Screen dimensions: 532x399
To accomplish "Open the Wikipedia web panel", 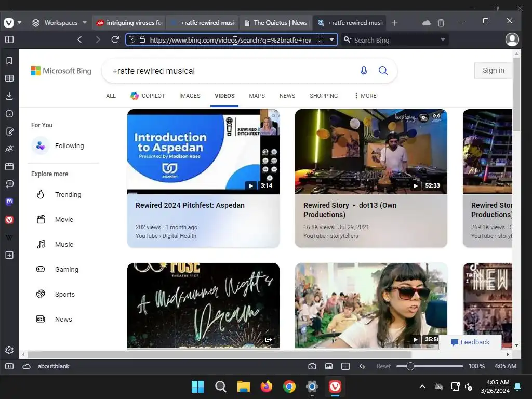I will click(9, 237).
